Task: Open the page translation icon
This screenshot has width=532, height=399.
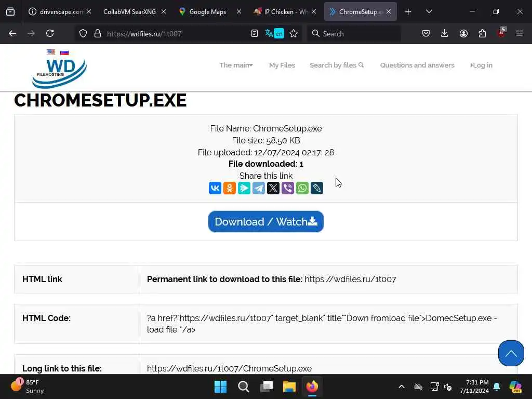Action: coord(274,34)
